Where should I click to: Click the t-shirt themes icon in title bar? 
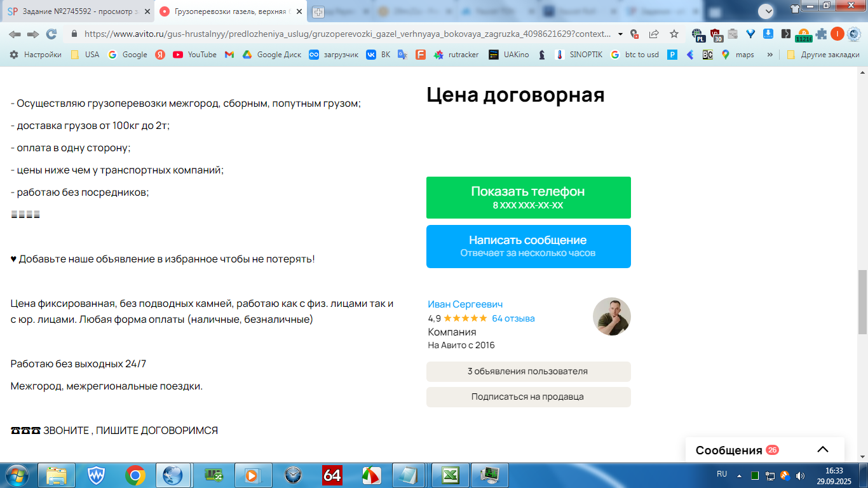point(796,8)
